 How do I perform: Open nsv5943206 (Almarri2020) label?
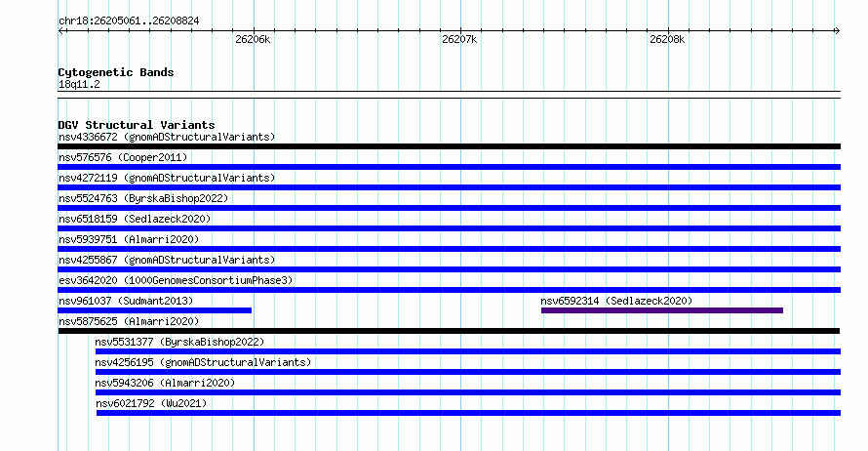click(x=165, y=383)
